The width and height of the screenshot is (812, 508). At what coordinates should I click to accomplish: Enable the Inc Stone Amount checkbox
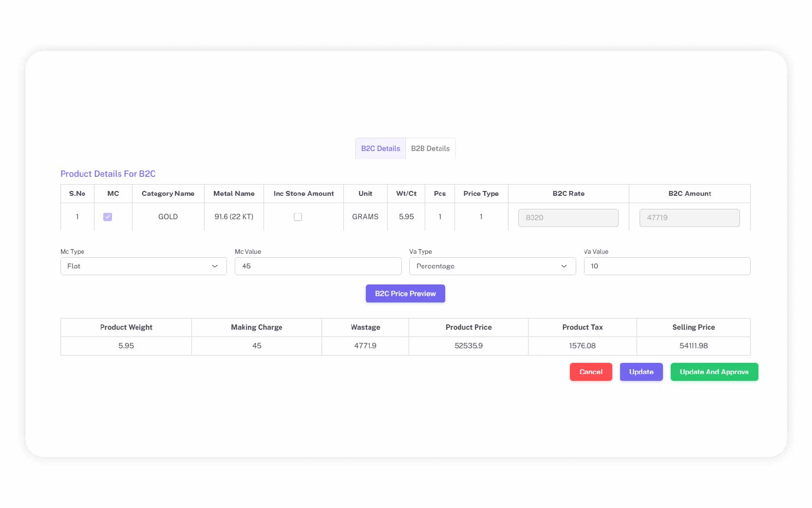[x=298, y=217]
